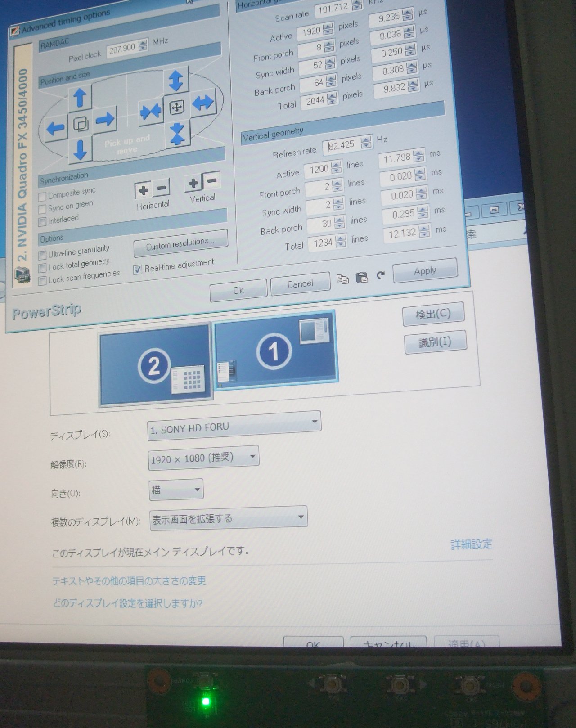Adjust the Pixel clock spinner
The image size is (576, 728).
143,45
